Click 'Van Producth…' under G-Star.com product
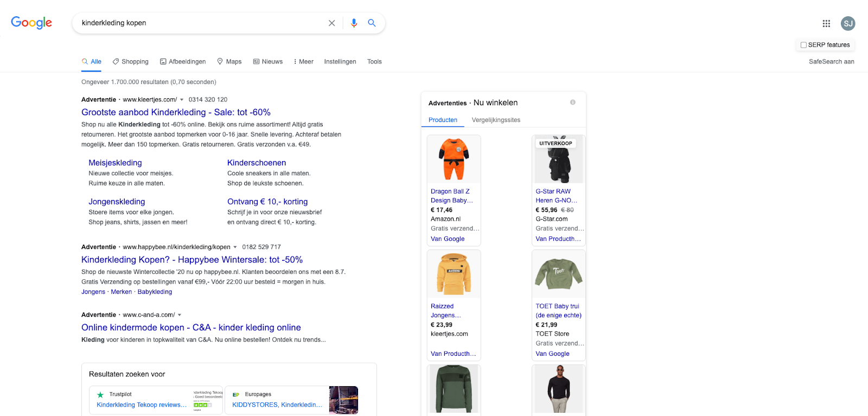868x416 pixels. pos(558,239)
